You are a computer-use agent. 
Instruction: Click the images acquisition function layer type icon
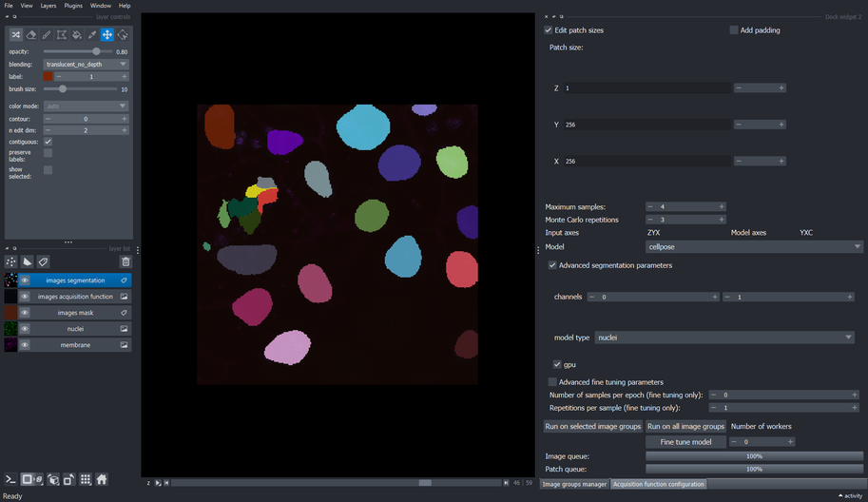click(x=124, y=297)
